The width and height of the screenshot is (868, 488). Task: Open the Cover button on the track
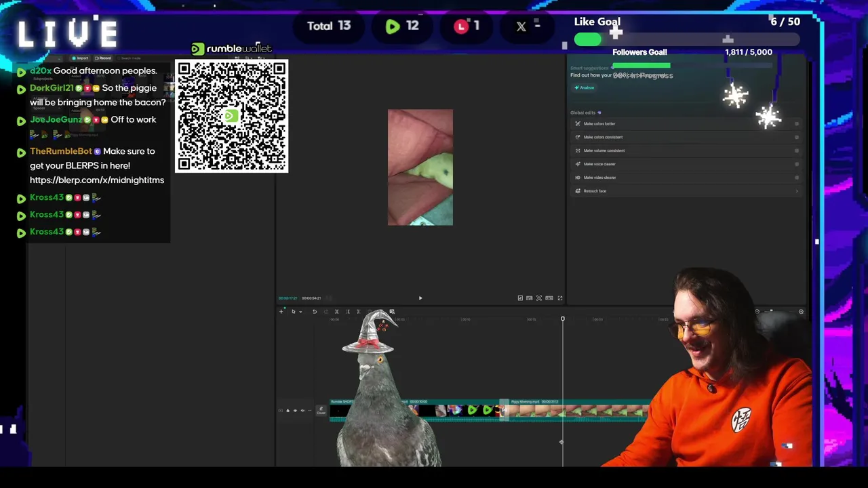point(321,411)
